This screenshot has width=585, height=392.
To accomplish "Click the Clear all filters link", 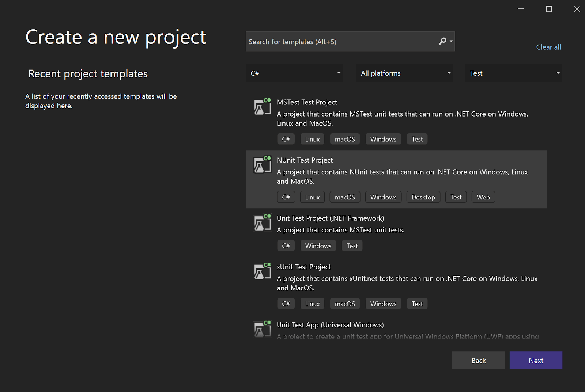I will (x=548, y=47).
